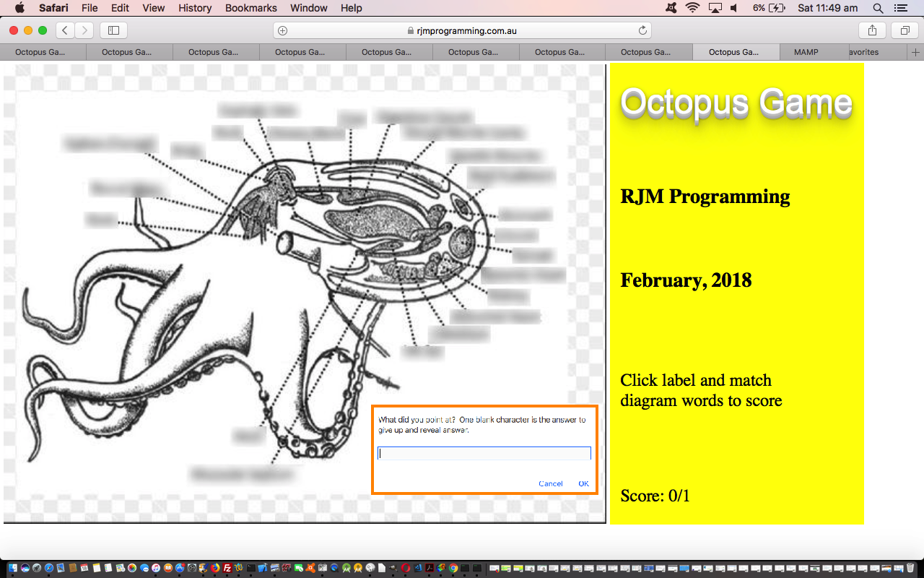Open the Bookmarks menu
The width and height of the screenshot is (924, 578).
(250, 8)
